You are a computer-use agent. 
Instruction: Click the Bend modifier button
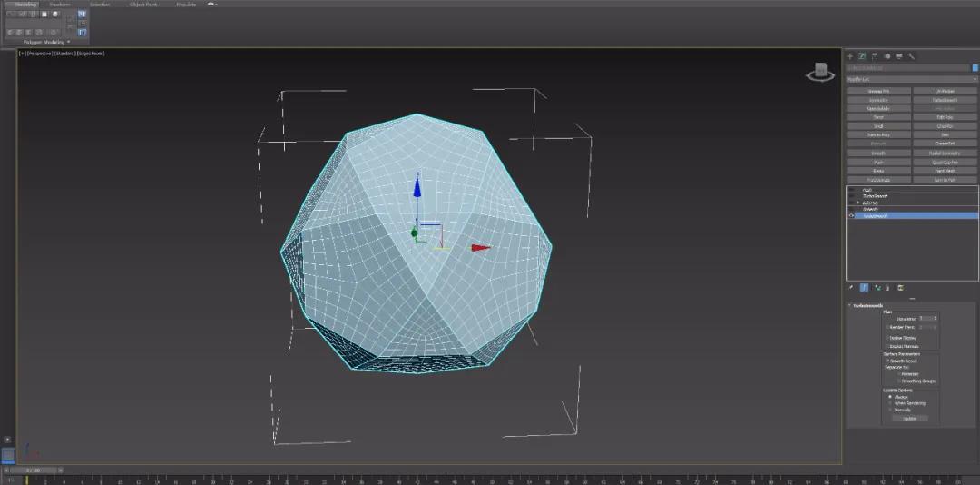point(878,117)
